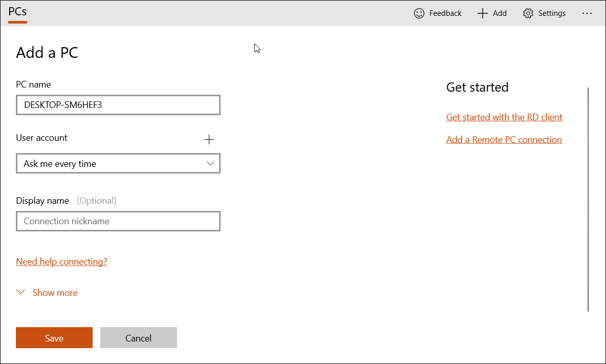
Task: Open the Need help connecting? link
Action: pos(61,261)
